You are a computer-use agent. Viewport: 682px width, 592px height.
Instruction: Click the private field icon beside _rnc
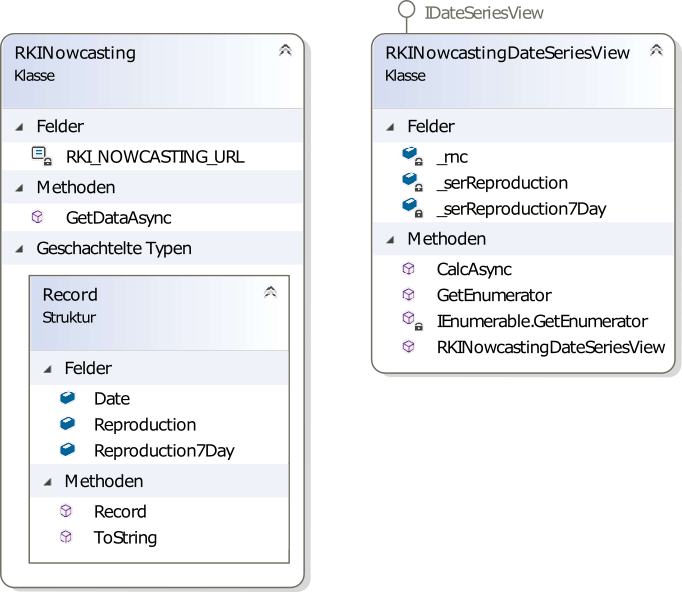tap(412, 156)
